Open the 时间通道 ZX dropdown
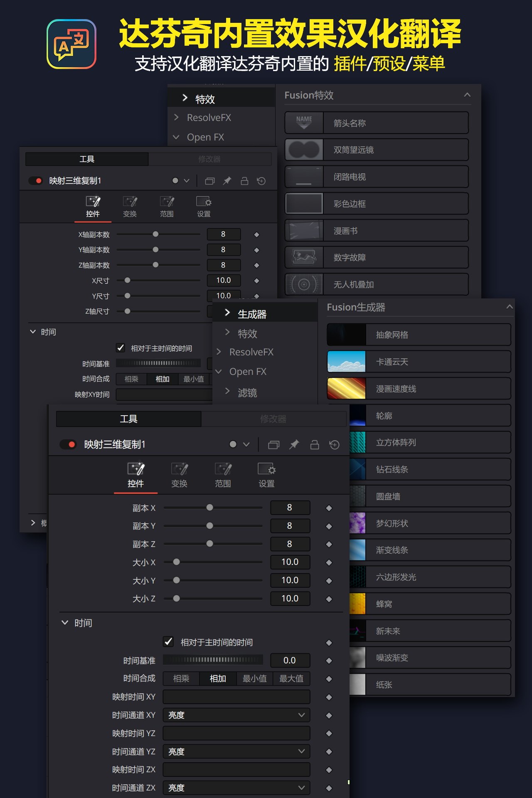The width and height of the screenshot is (532, 798). (x=236, y=788)
